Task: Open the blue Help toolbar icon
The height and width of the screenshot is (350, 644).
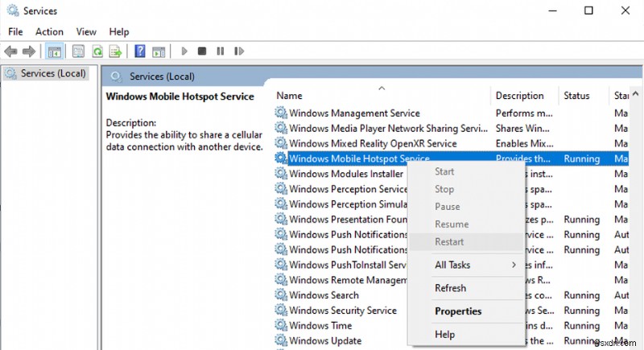Action: click(x=139, y=51)
